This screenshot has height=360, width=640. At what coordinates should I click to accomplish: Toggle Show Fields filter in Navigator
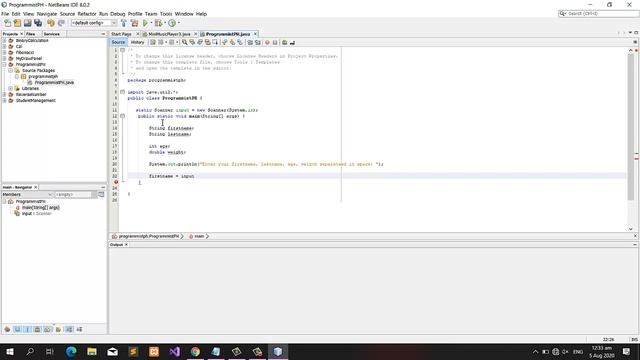point(17,329)
